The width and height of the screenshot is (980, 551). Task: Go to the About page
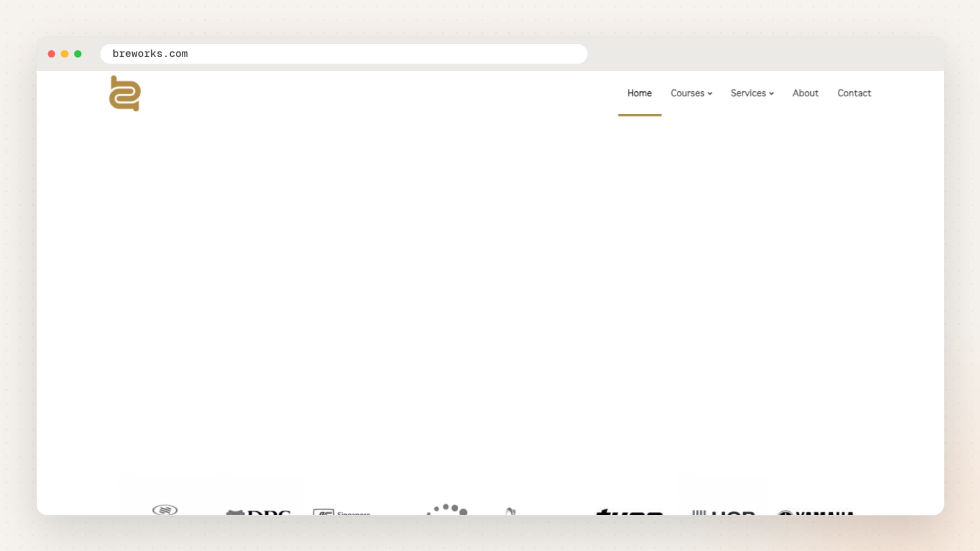[x=805, y=93]
